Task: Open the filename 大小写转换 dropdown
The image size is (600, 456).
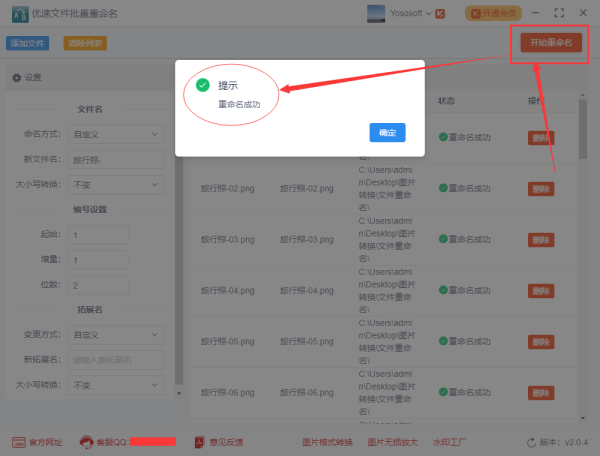Action: click(116, 185)
